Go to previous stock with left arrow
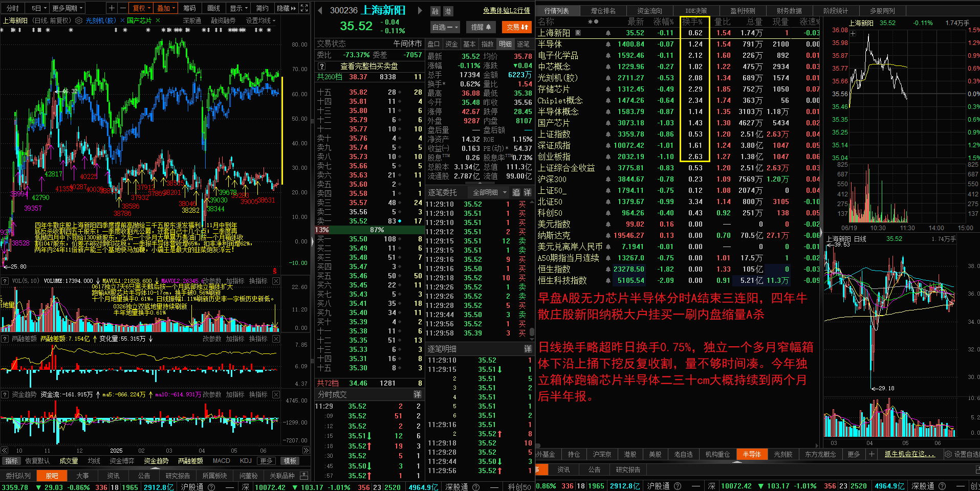 pos(320,10)
